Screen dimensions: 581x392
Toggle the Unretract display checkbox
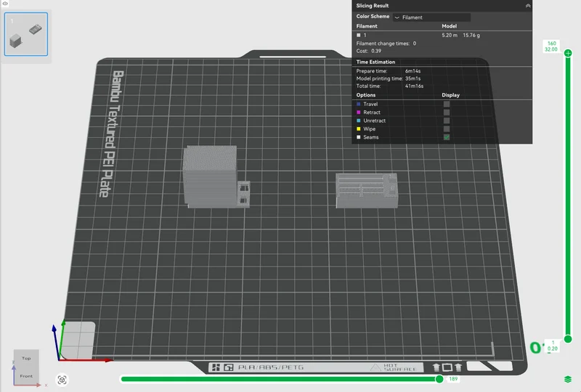pyautogui.click(x=447, y=121)
